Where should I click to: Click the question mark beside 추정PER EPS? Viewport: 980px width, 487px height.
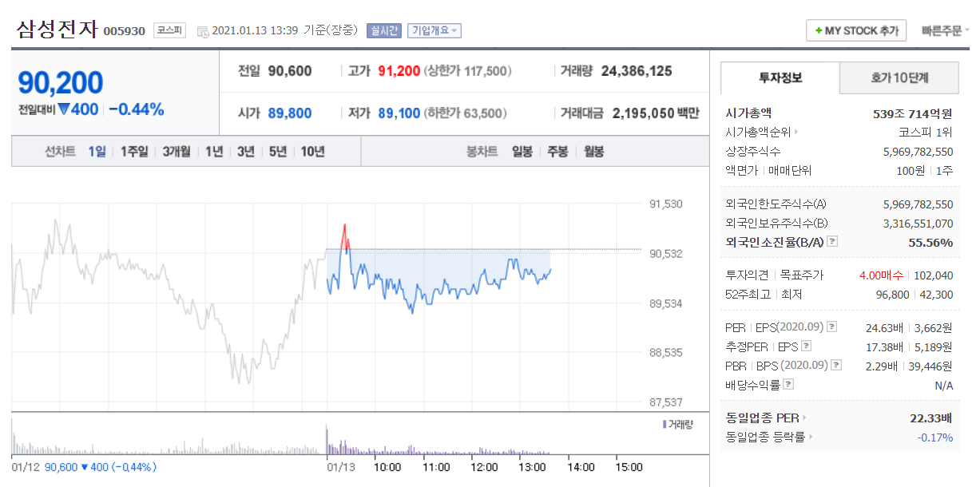click(x=806, y=346)
